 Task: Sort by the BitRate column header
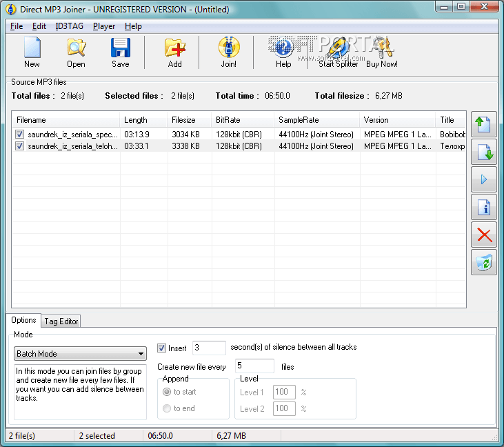click(x=243, y=120)
